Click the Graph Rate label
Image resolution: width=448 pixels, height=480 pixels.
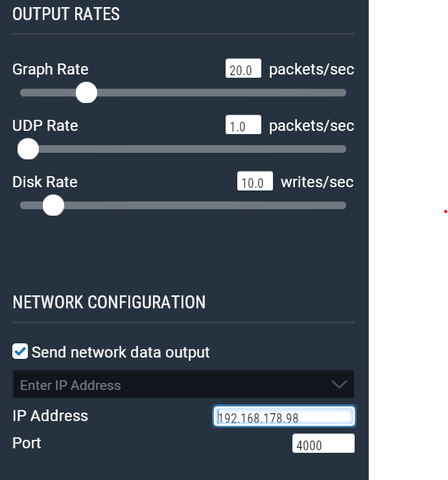[x=51, y=69]
